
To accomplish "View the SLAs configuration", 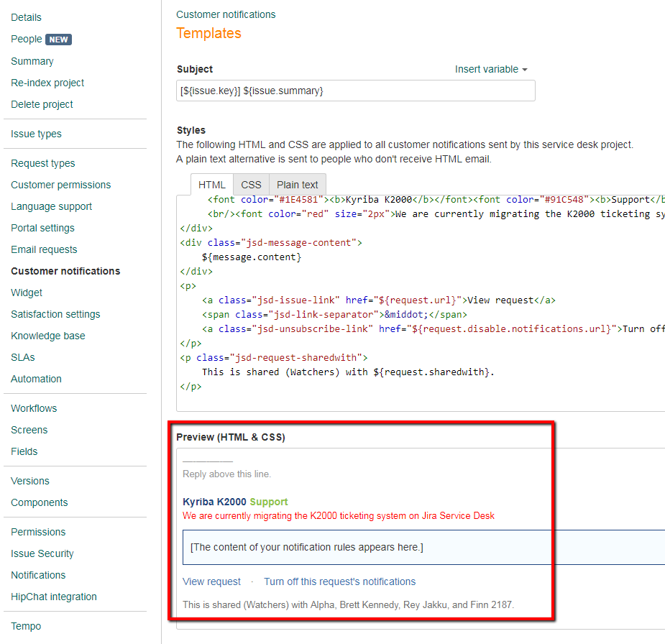I will 22,357.
